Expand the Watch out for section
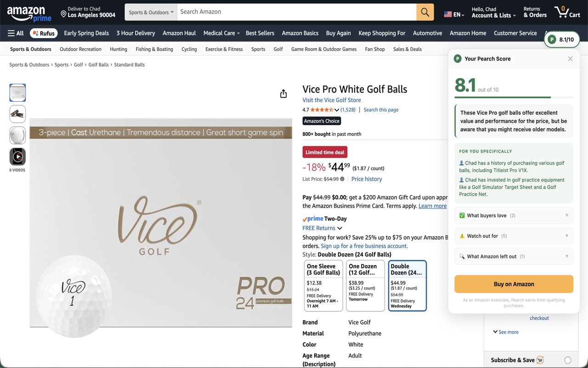 [514, 236]
